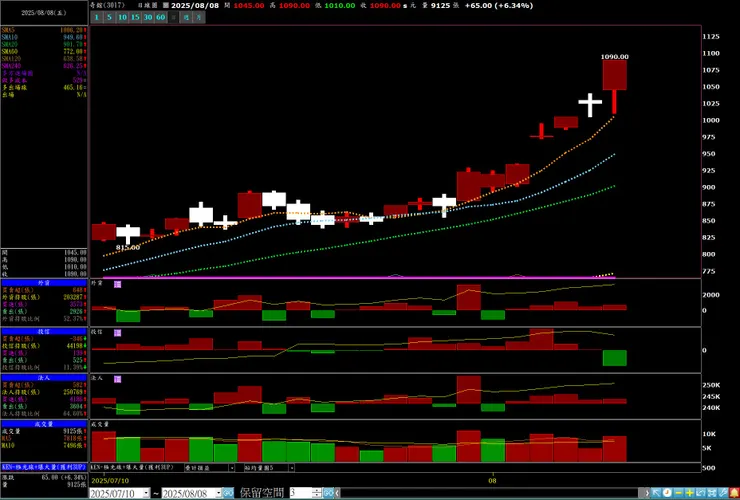This screenshot has height=500, width=740.
Task: Select the 10-minute timeframe button
Action: pyautogui.click(x=123, y=17)
